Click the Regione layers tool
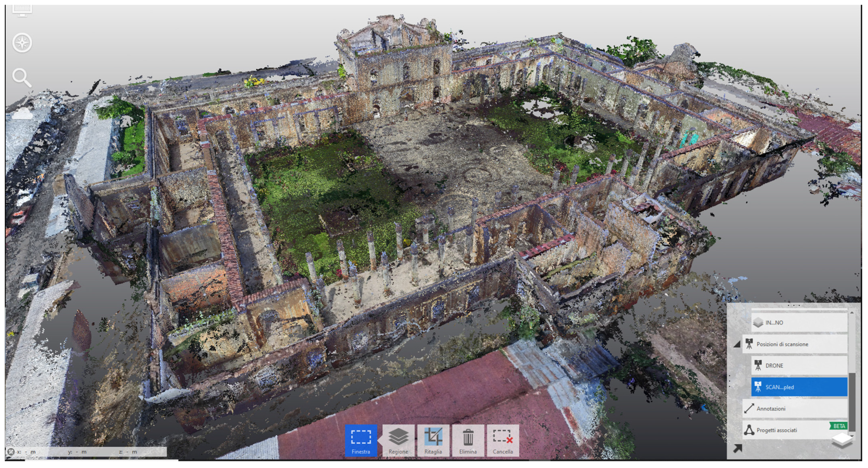This screenshot has width=868, height=468. tap(398, 440)
